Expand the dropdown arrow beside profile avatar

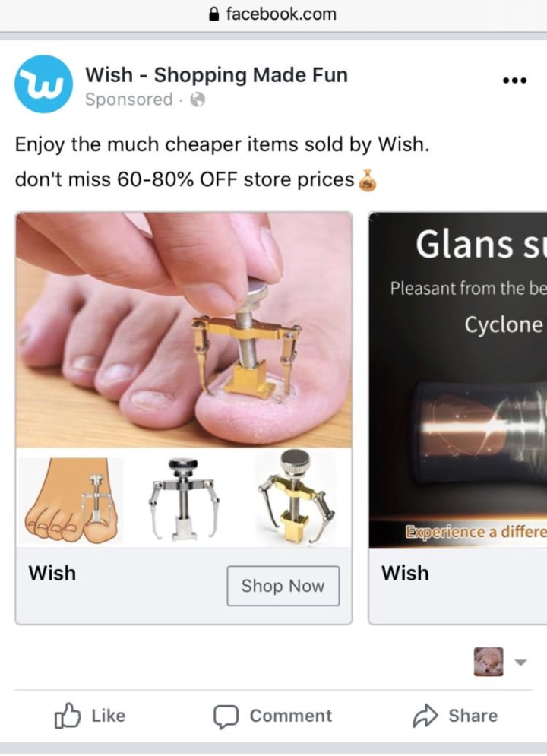520,662
